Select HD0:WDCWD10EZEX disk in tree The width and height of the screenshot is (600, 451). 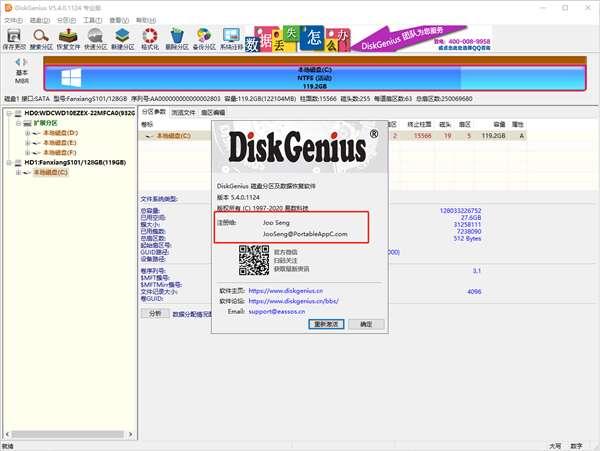click(x=79, y=113)
